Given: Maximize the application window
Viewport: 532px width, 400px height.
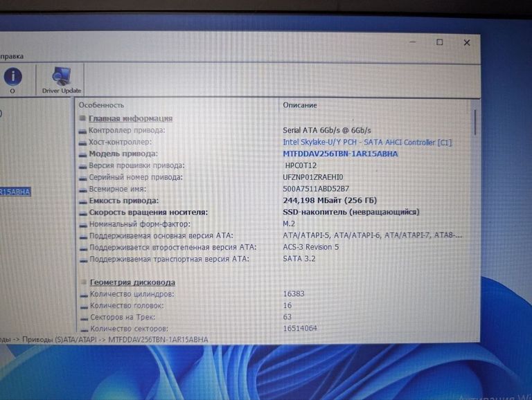Looking at the screenshot, I should [439, 42].
